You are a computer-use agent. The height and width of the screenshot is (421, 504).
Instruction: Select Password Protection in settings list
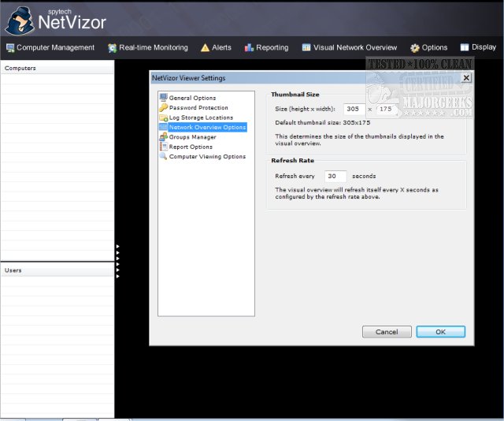point(198,107)
